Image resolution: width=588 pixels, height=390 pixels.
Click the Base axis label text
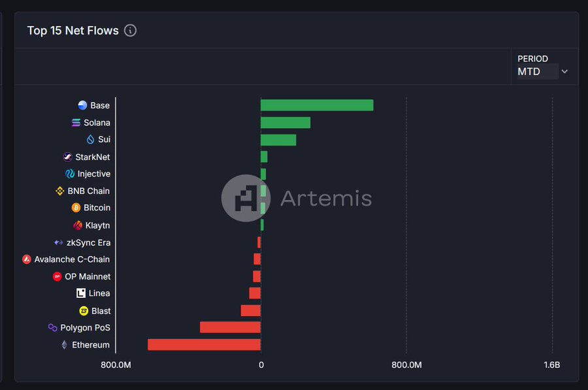tap(100, 105)
